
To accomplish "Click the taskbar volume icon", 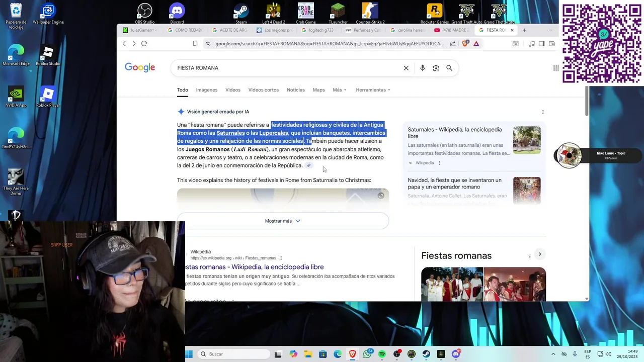I will coord(608,354).
